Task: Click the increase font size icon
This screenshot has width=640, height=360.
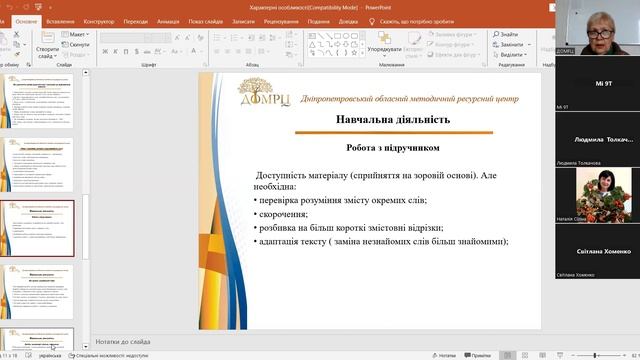Action: (177, 38)
